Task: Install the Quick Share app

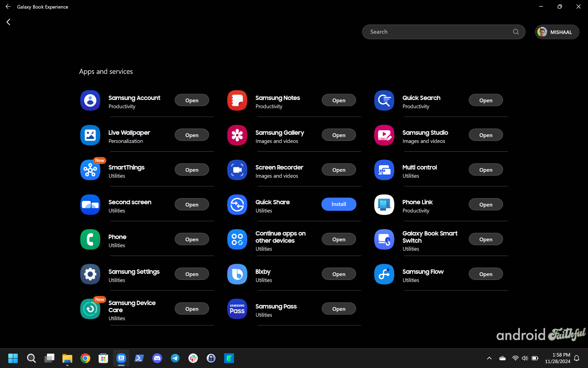Action: [x=339, y=204]
